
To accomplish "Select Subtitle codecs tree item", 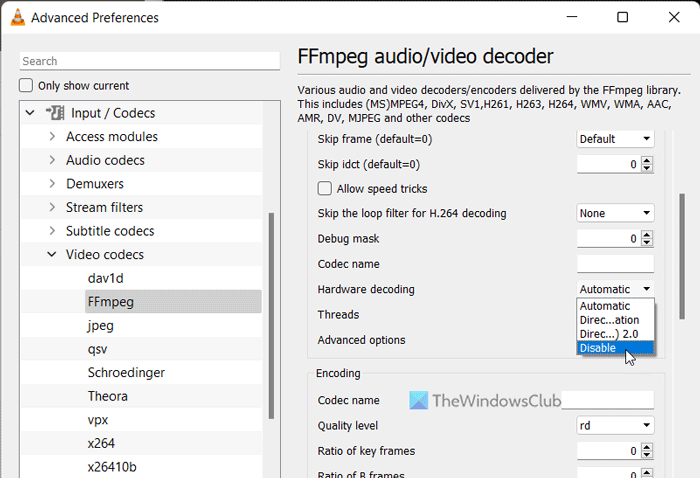I will coord(110,231).
